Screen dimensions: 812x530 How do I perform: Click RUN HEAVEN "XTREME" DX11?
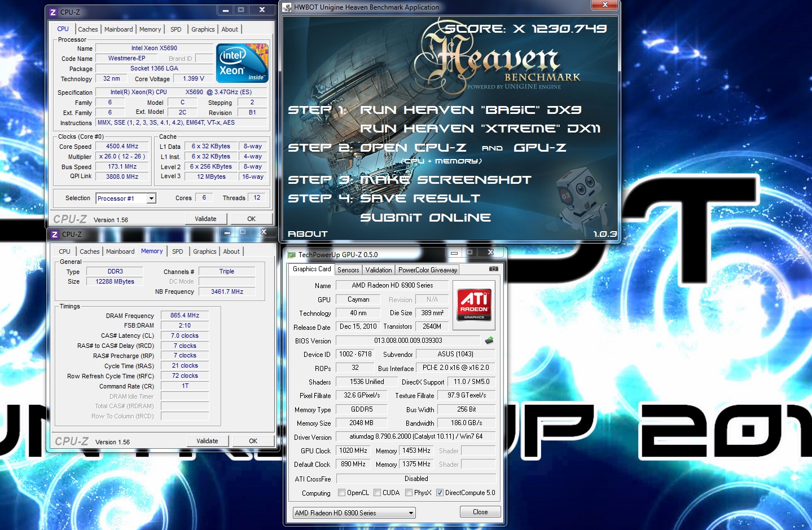coord(480,129)
